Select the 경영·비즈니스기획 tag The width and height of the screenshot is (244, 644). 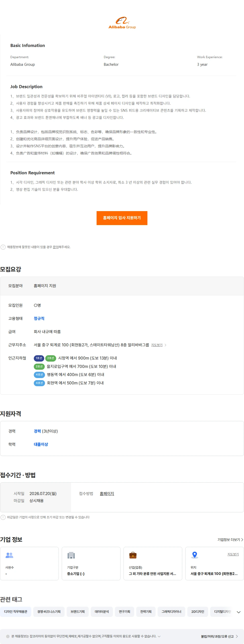(x=49, y=612)
